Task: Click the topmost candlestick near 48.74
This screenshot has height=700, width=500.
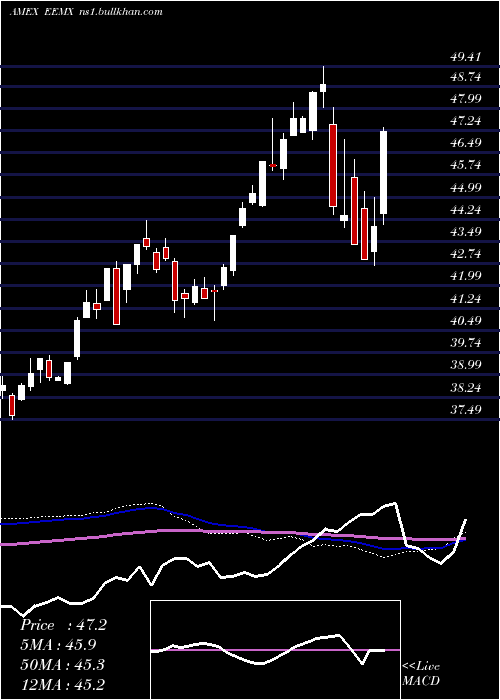Action: click(x=323, y=87)
